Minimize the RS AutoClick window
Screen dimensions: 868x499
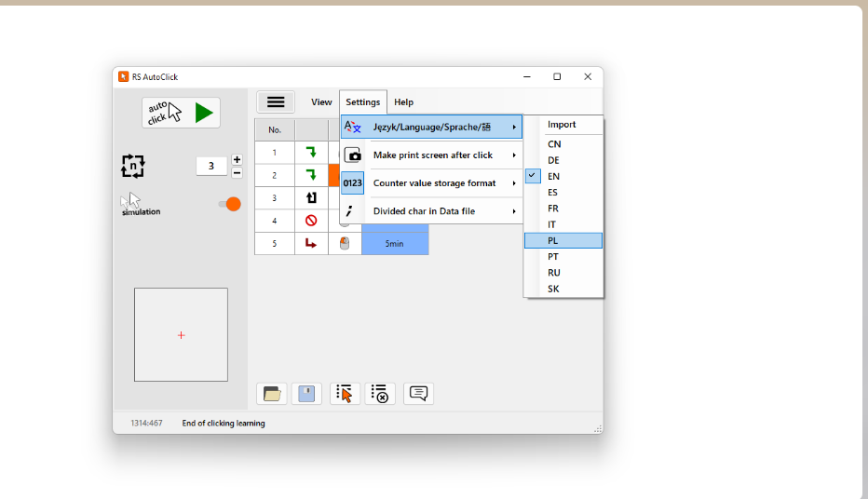pyautogui.click(x=527, y=77)
